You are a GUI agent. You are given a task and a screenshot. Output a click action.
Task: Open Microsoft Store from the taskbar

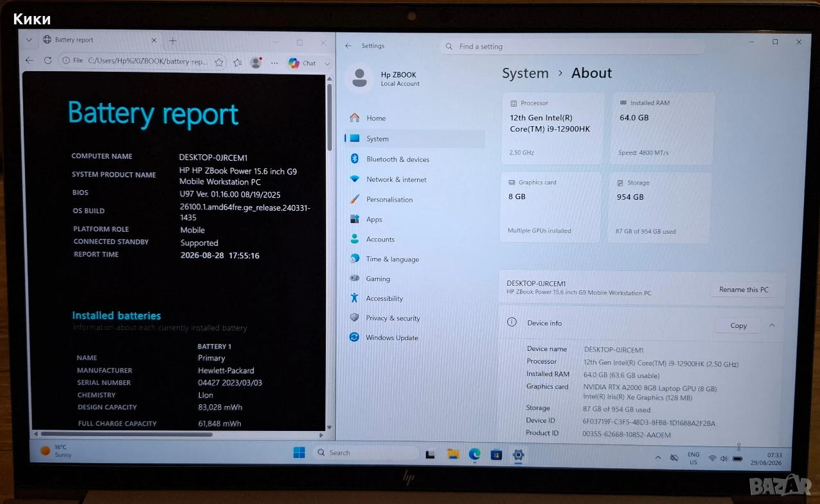[496, 455]
